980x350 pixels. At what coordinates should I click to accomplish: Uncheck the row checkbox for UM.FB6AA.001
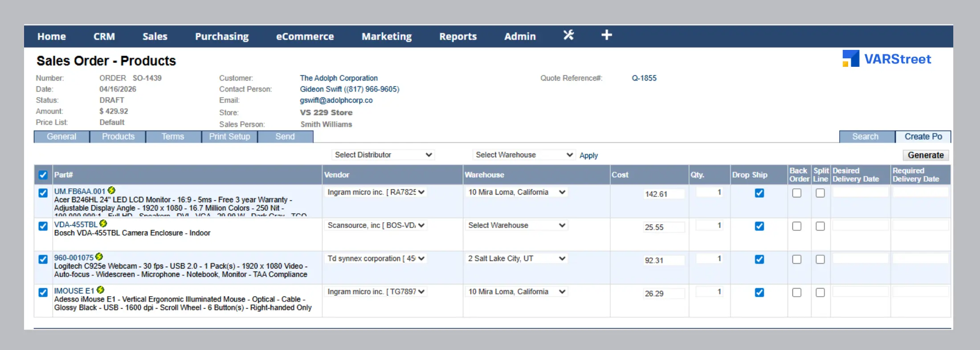(x=43, y=193)
